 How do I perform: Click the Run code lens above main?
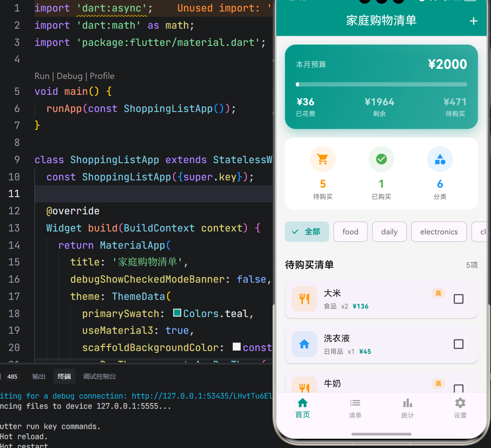pyautogui.click(x=42, y=76)
